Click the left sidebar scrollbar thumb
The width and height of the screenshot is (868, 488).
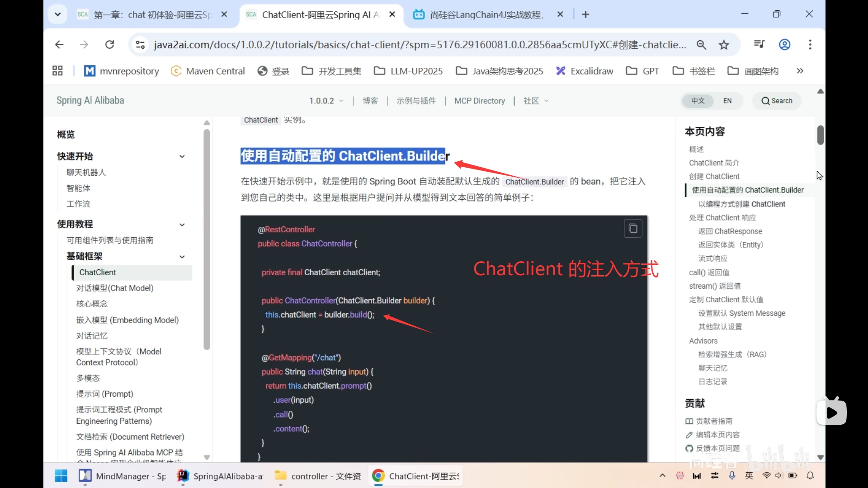pos(207,239)
